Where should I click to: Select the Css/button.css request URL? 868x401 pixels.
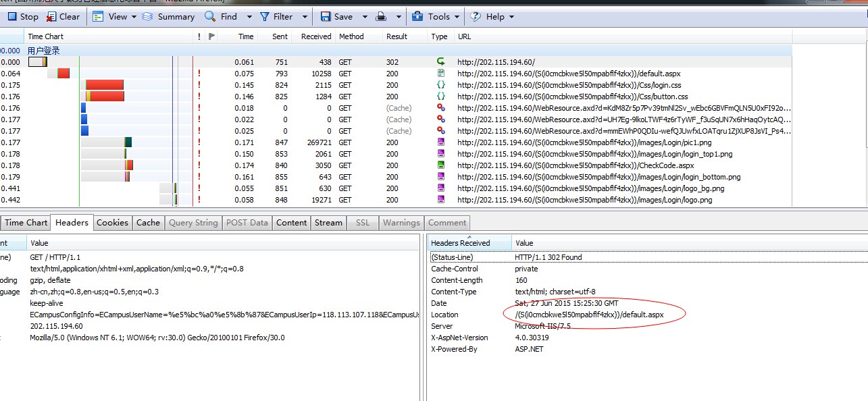pos(572,97)
